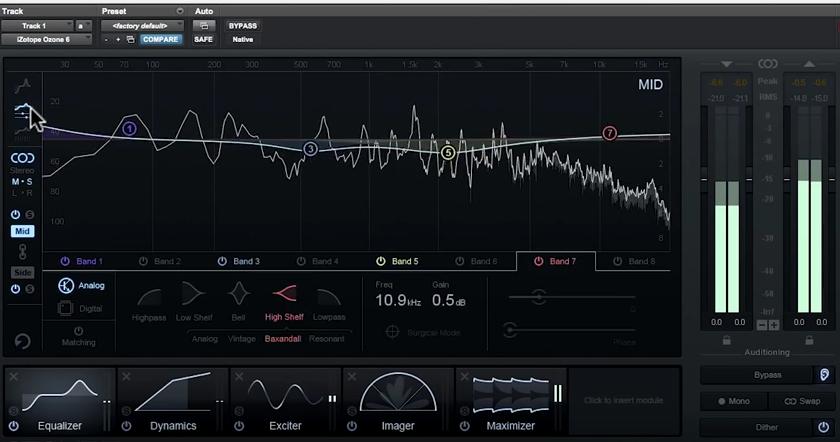Click the input meter lock icon
Viewport: 840px width, 442px height.
point(725,340)
